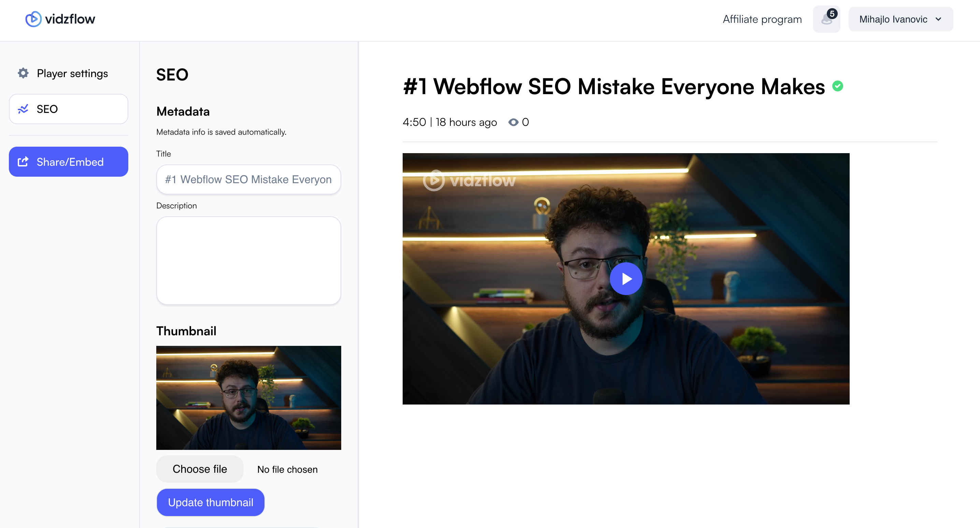980x528 pixels.
Task: Click the Player settings gear icon
Action: tap(23, 73)
